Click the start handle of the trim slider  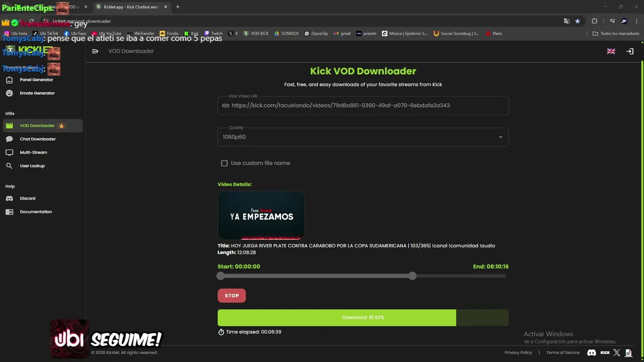[x=220, y=276]
